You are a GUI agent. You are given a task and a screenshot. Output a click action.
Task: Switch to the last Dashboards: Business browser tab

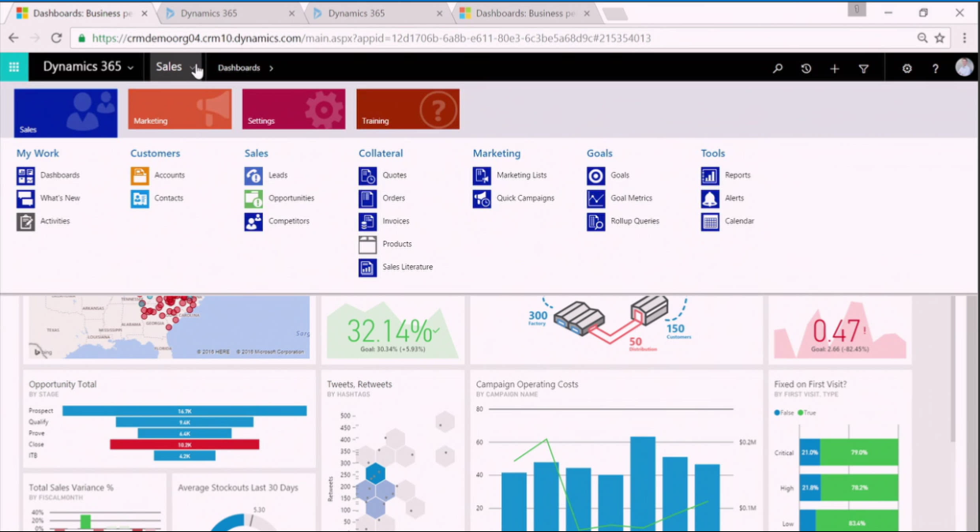point(523,13)
